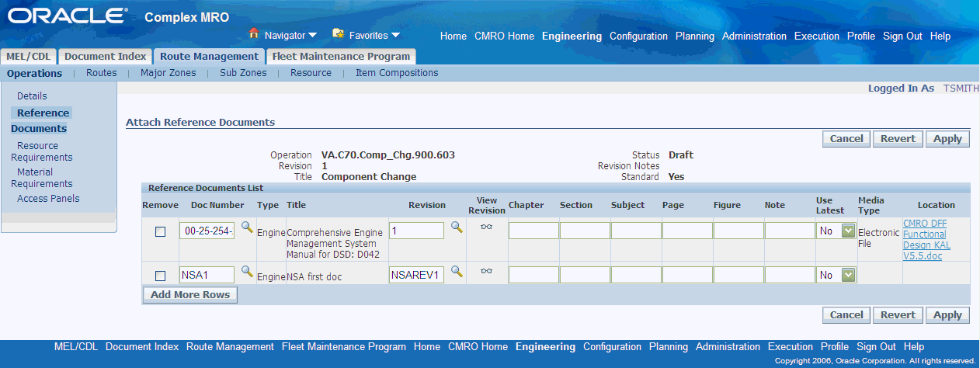The image size is (980, 368).
Task: Click Planning in the top header
Action: point(695,36)
